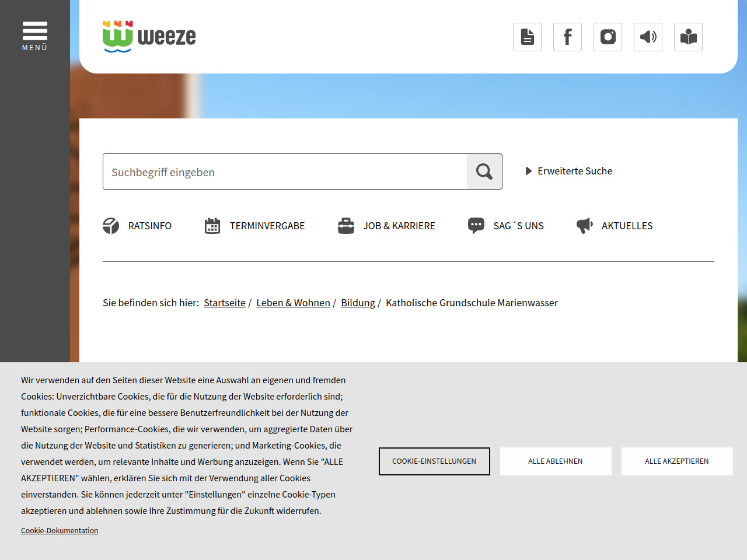Open the Facebook page icon

tap(567, 37)
